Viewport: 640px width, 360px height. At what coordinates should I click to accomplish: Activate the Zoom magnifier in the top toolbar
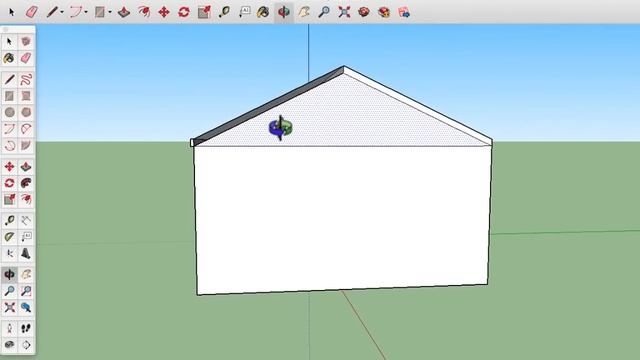324,12
